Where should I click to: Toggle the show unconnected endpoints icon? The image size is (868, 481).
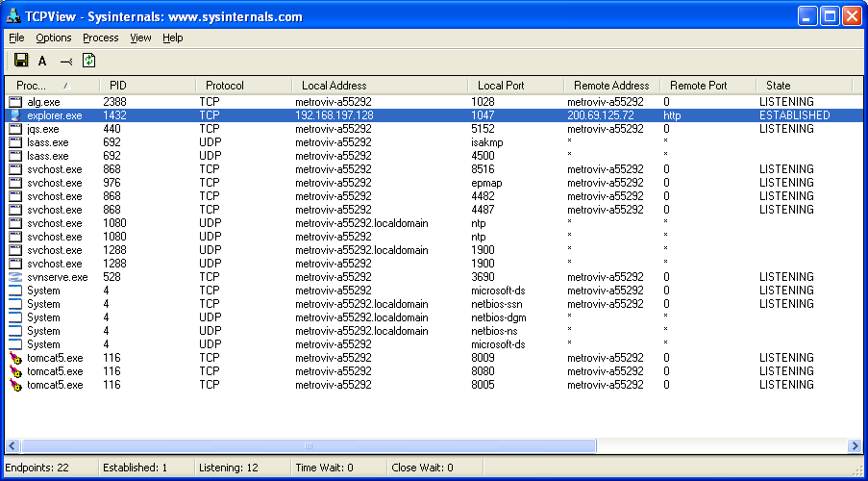[x=65, y=61]
